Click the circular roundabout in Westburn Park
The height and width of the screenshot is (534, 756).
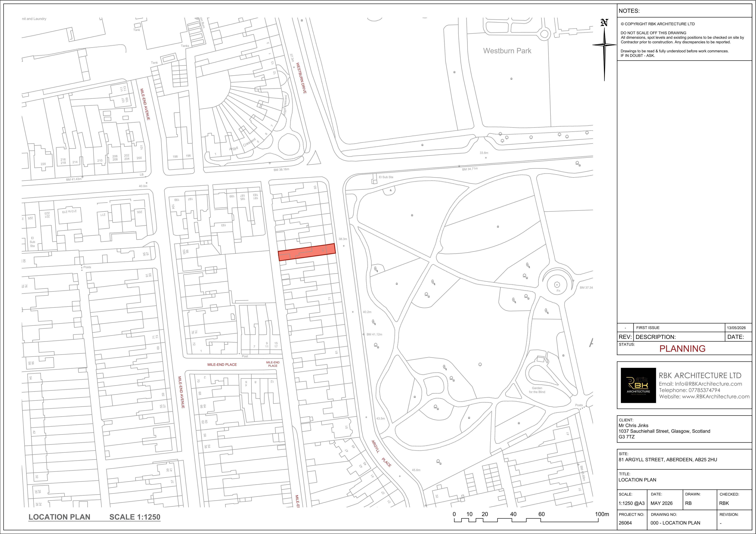545,34
